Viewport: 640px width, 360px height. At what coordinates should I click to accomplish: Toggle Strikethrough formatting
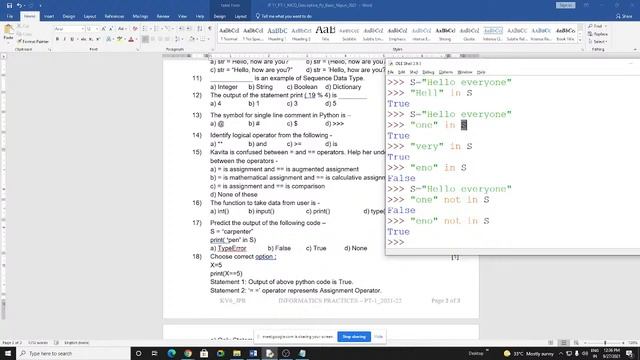[83, 39]
